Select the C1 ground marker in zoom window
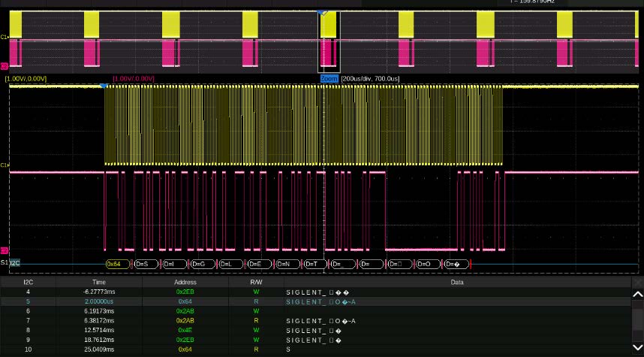 tap(4, 165)
